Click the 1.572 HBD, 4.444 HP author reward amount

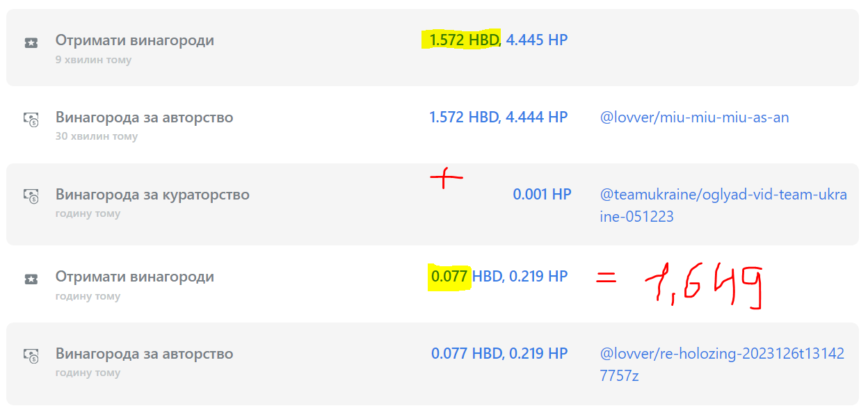[x=499, y=117]
